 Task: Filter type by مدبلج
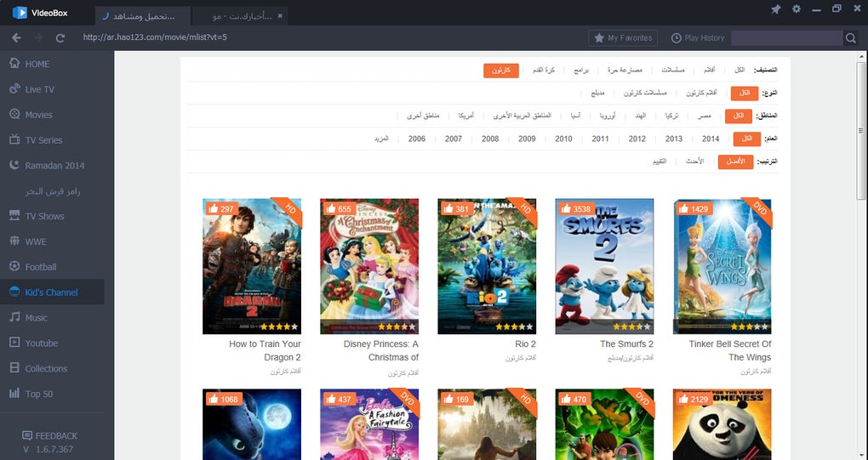coord(598,93)
